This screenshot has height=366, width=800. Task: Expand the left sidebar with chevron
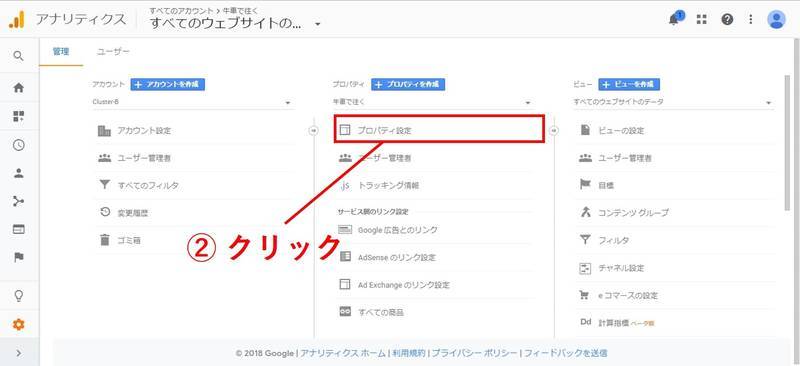(x=18, y=353)
